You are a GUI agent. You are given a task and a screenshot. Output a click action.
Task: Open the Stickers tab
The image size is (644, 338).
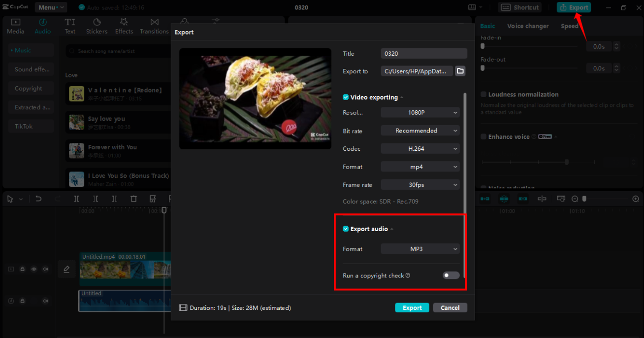(97, 26)
